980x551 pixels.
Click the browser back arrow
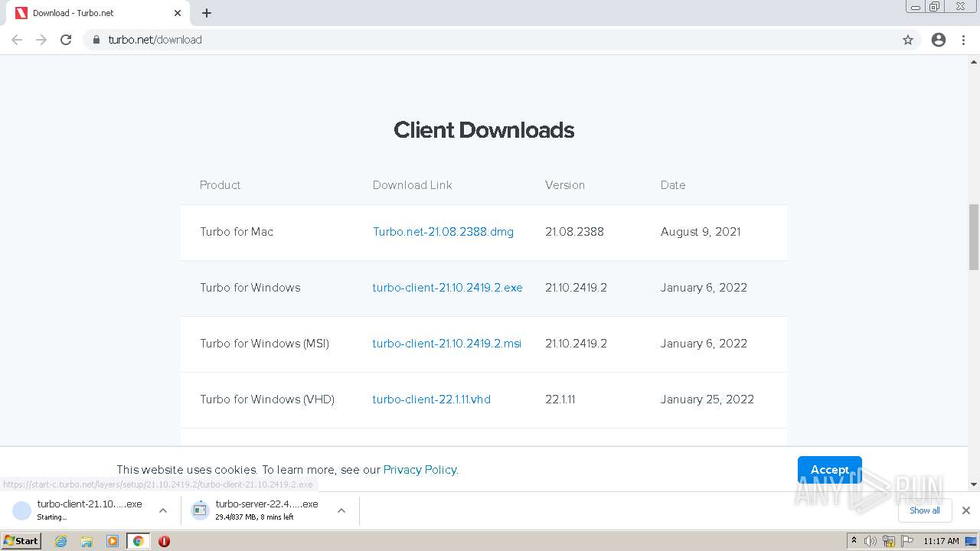tap(17, 40)
